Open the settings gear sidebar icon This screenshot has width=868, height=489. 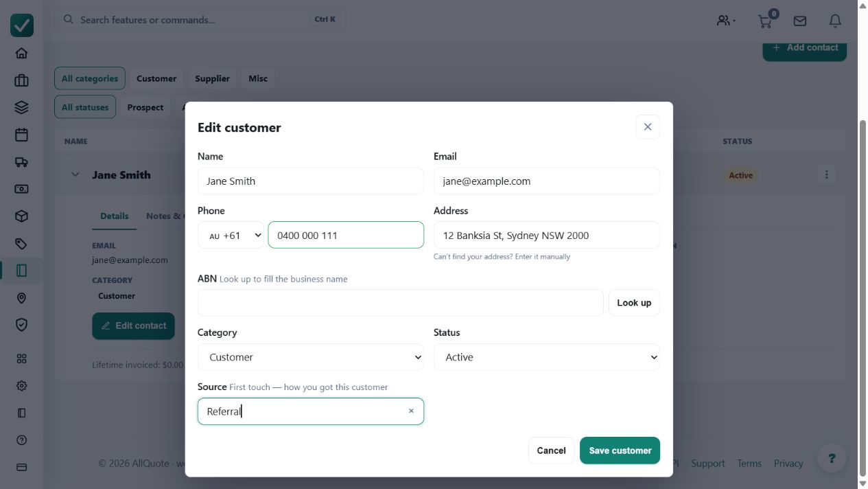pos(21,386)
